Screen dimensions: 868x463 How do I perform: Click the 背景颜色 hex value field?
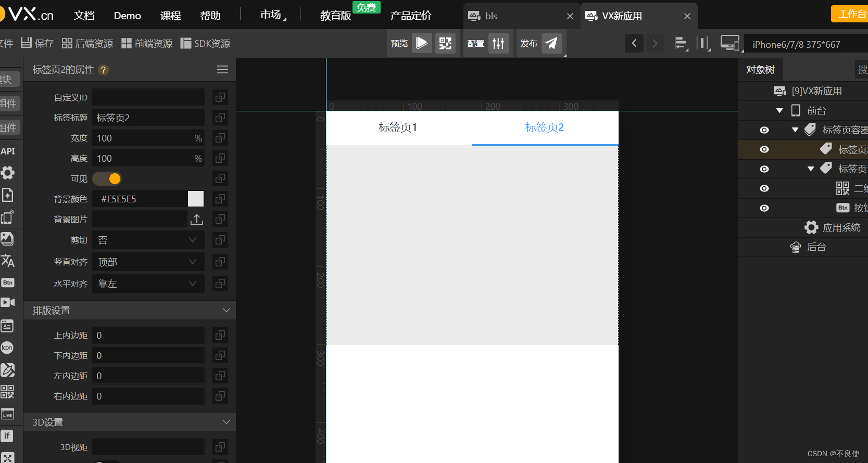[140, 199]
